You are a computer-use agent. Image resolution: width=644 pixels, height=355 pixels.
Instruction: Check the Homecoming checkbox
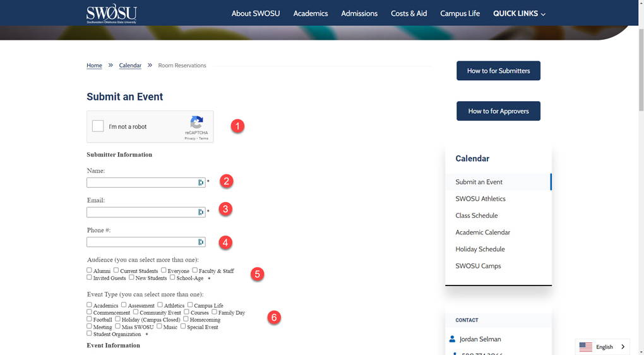tap(186, 318)
